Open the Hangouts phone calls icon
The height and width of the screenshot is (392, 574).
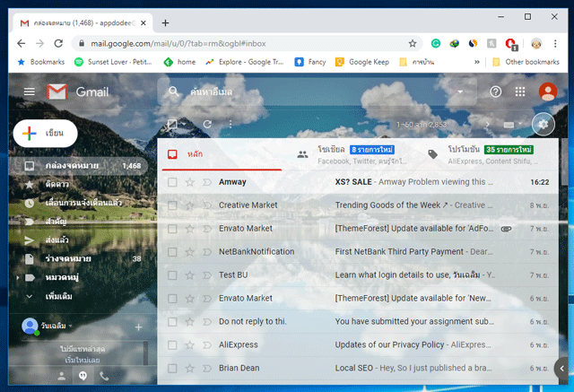[104, 376]
